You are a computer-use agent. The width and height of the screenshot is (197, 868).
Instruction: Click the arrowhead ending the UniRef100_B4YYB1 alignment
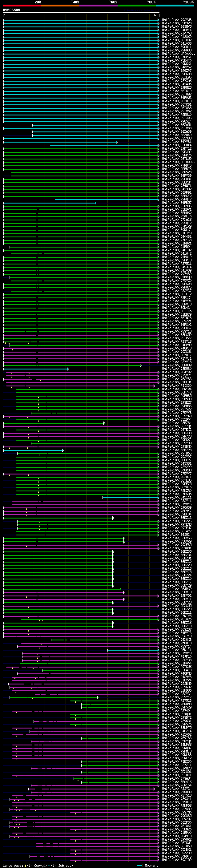(117, 142)
